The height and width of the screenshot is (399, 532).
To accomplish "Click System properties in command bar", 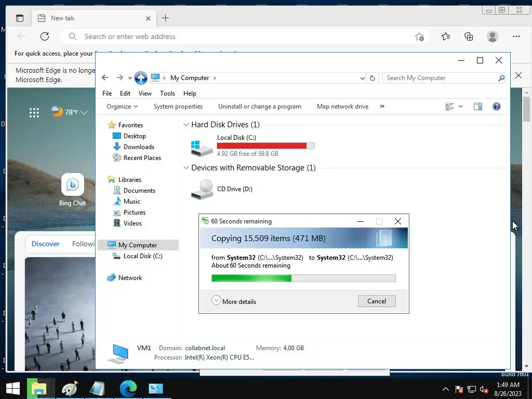I will coord(178,107).
